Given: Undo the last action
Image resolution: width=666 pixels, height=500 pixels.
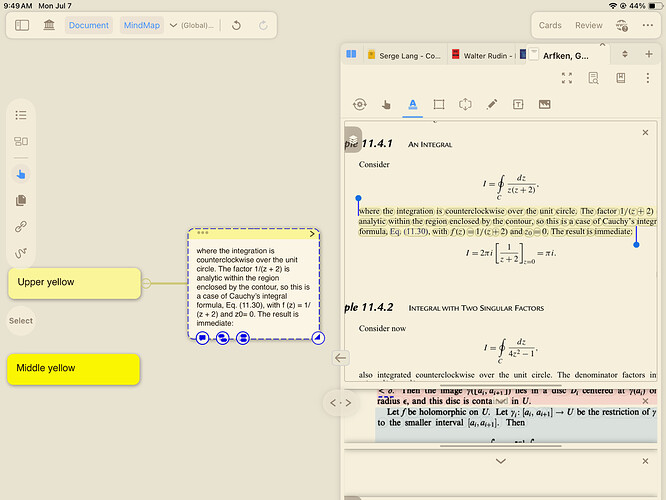Looking at the screenshot, I should coord(237,25).
